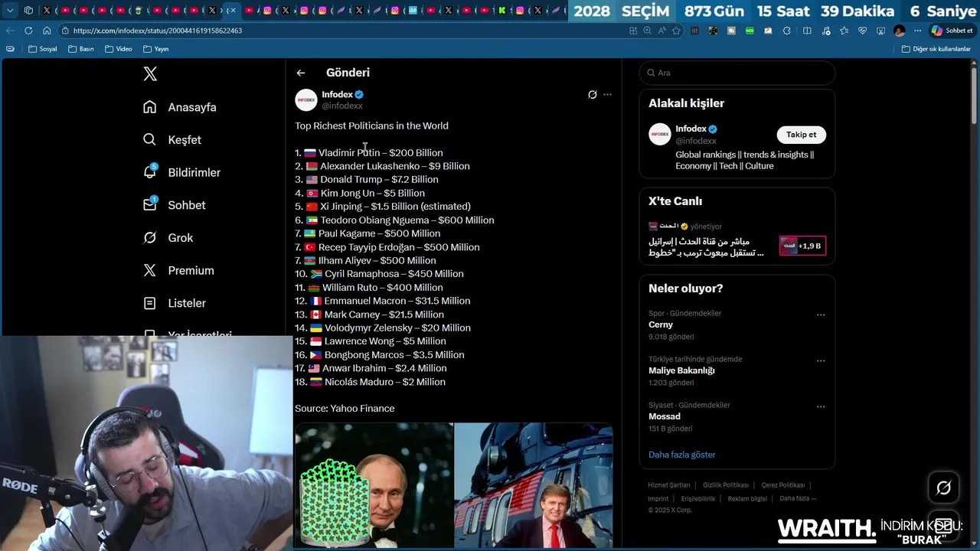Screen dimensions: 980x551
Task: Click Gizlilik Politikası footer link
Action: 726,485
